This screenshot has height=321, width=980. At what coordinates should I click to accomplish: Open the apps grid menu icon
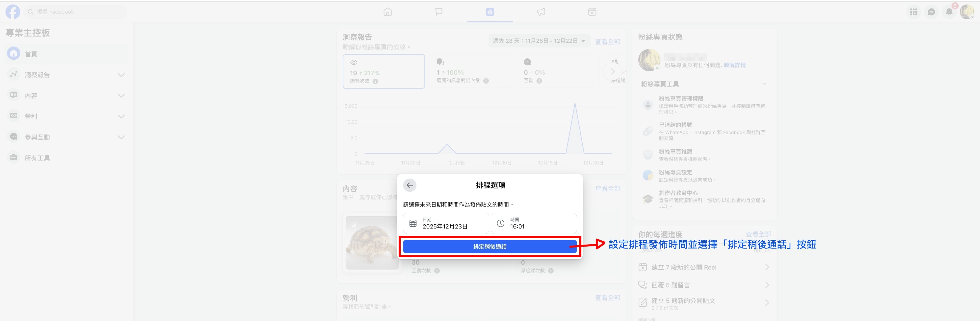[913, 12]
